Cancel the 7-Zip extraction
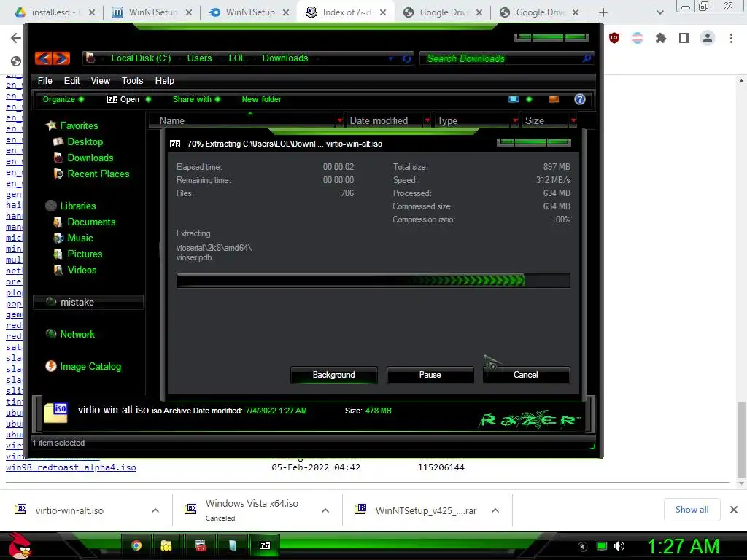The image size is (747, 560). point(526,375)
